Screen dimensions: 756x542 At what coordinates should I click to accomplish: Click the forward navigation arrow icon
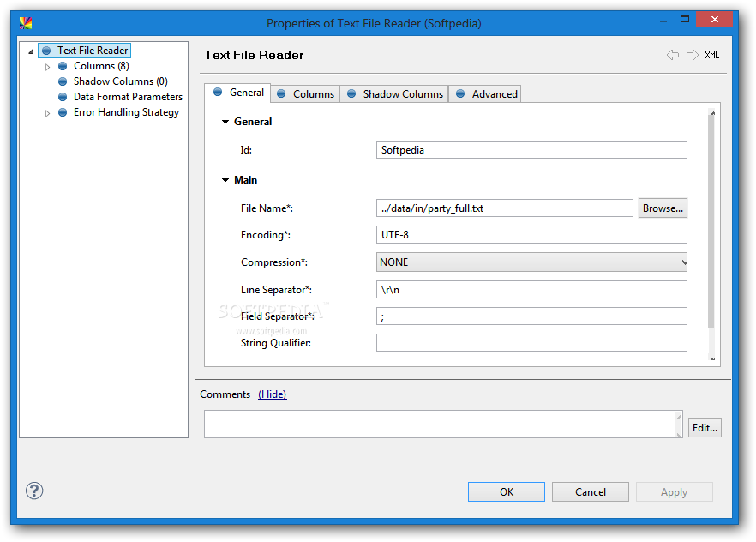click(x=693, y=55)
